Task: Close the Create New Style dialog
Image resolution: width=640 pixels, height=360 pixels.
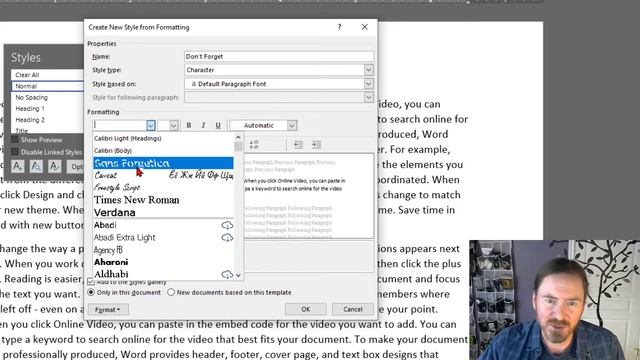Action: tap(364, 27)
